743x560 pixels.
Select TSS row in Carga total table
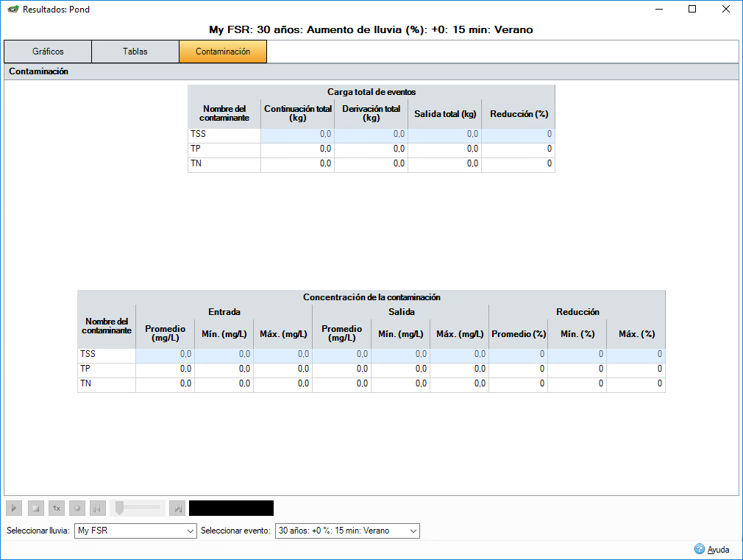371,134
